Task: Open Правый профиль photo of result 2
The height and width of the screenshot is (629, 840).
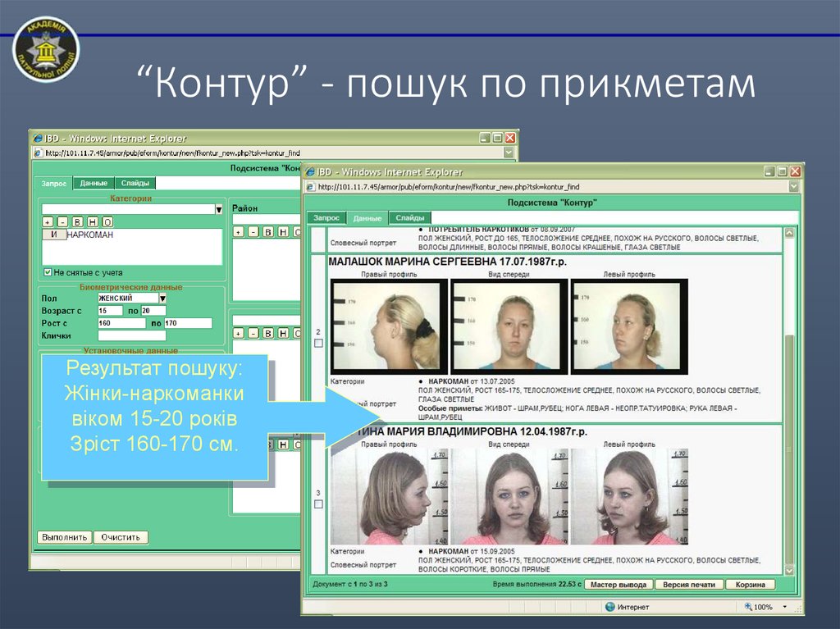Action: coord(389,327)
